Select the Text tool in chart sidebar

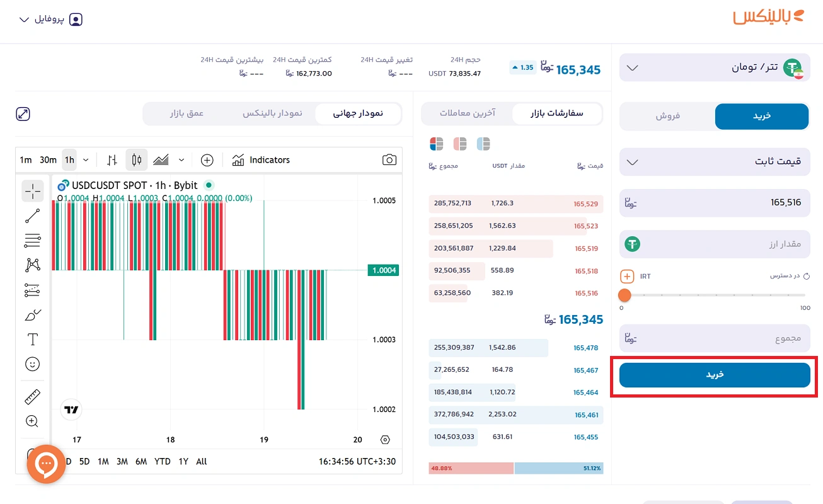point(33,340)
